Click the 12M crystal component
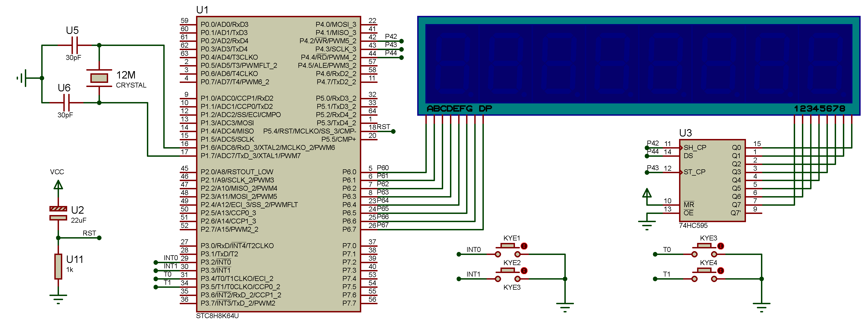This screenshot has height=328, width=868. [99, 78]
